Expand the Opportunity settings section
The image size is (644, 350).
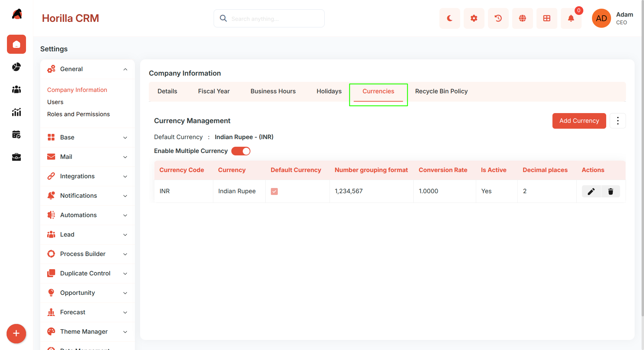click(x=87, y=293)
